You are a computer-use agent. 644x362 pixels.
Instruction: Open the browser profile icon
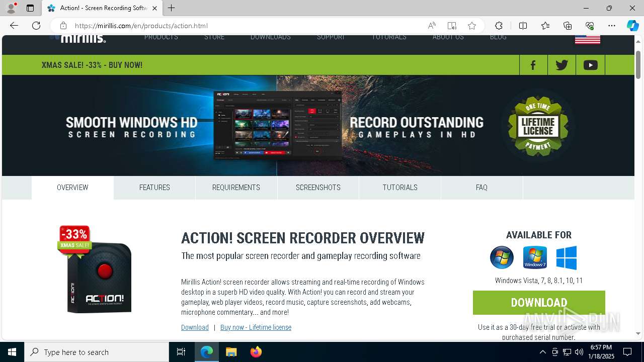(x=11, y=8)
